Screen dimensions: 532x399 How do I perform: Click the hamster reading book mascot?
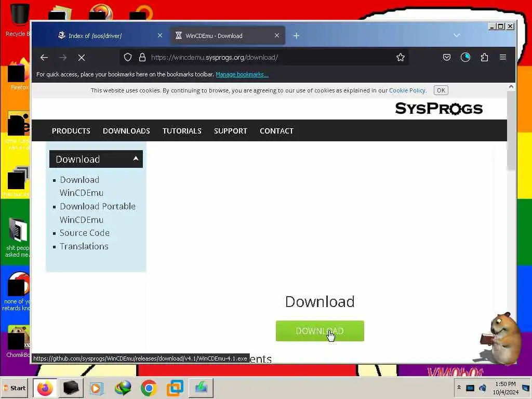499,338
